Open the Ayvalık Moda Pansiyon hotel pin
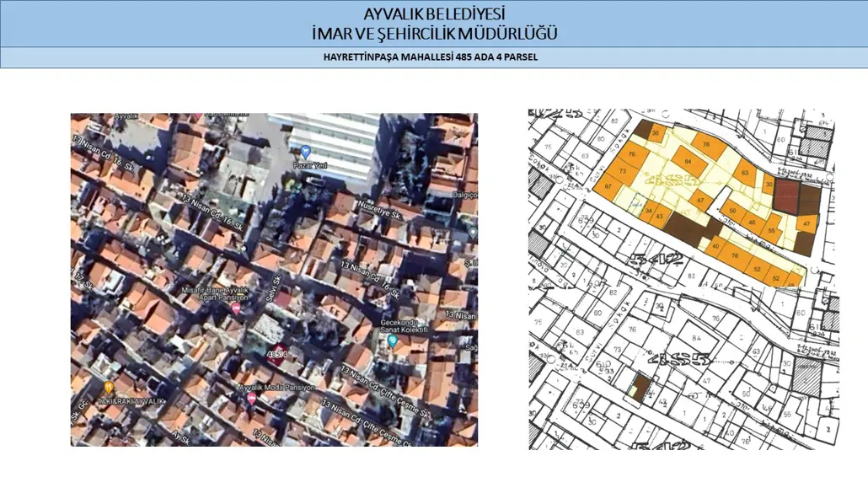Viewport: 868px width, 488px height. click(251, 396)
